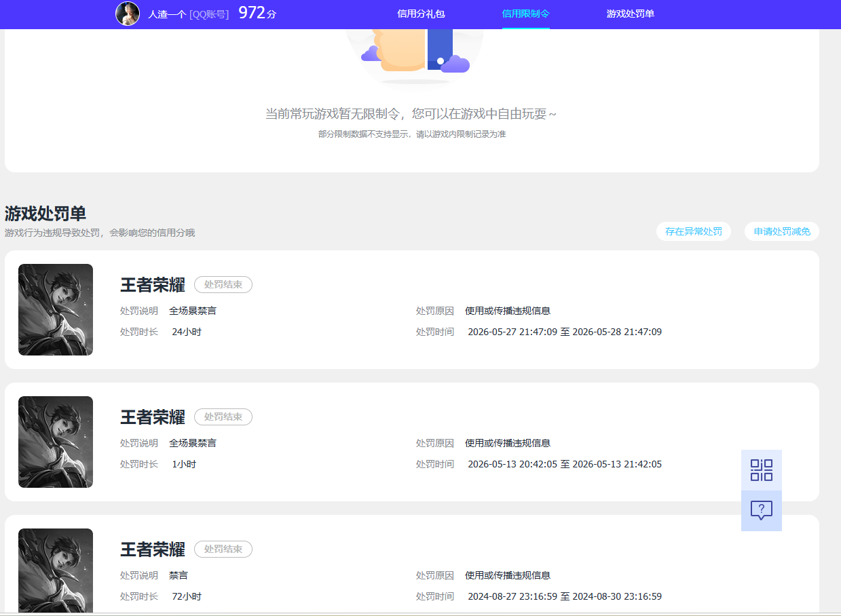The image size is (841, 616).
Task: Click the penalty time starting 2024-08-27 23:16:59
Action: (x=565, y=596)
